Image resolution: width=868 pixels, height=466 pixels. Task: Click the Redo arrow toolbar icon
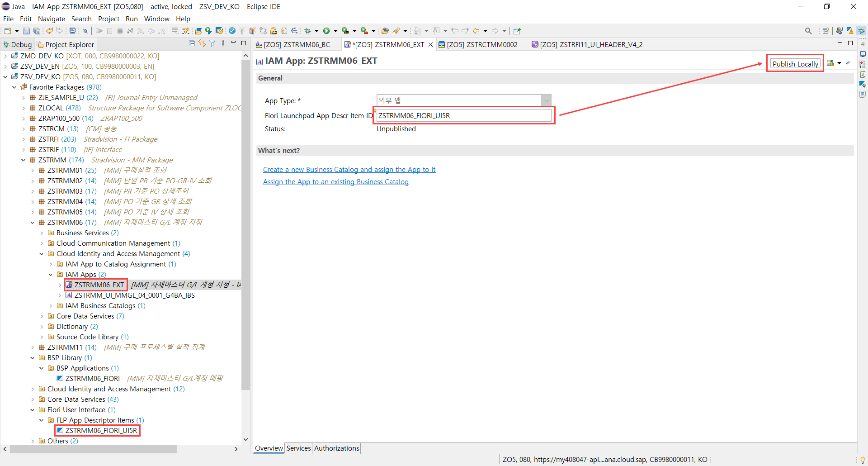(59, 31)
